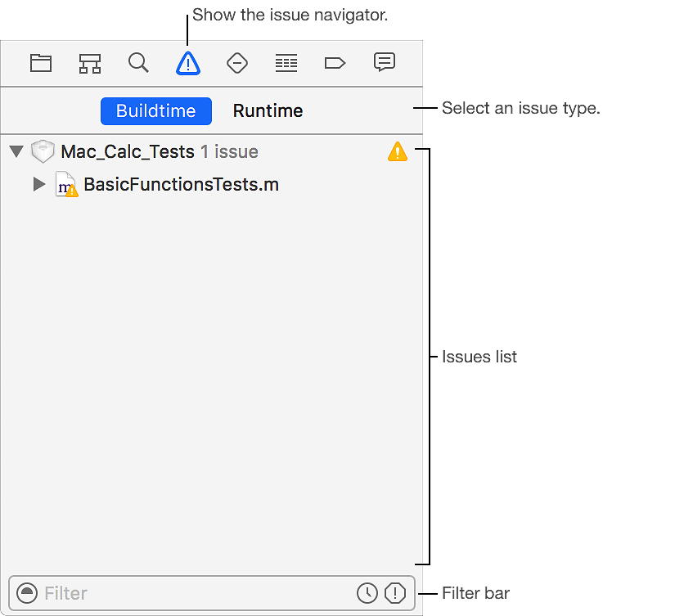Select the Mac_Calc_Tests project row
675x616 pixels.
[x=211, y=151]
